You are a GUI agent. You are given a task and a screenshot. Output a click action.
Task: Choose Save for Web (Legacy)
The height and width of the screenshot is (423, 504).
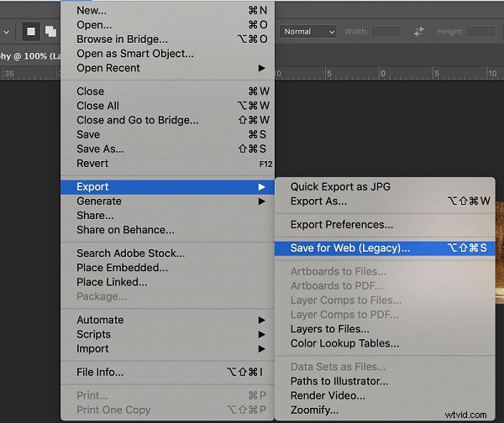point(350,248)
